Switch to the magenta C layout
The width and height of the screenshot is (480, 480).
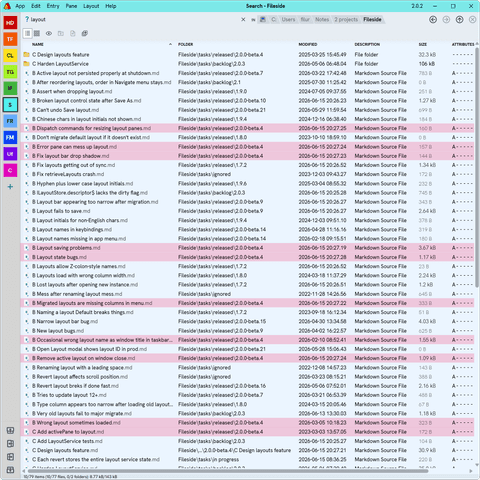pyautogui.click(x=10, y=170)
